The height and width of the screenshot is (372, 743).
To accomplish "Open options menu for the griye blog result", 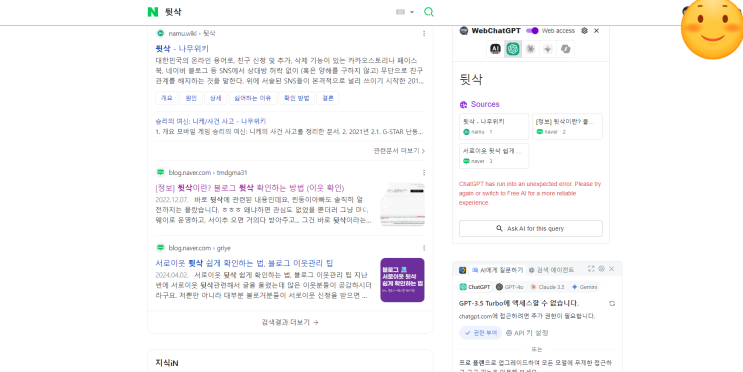I will pyautogui.click(x=424, y=248).
